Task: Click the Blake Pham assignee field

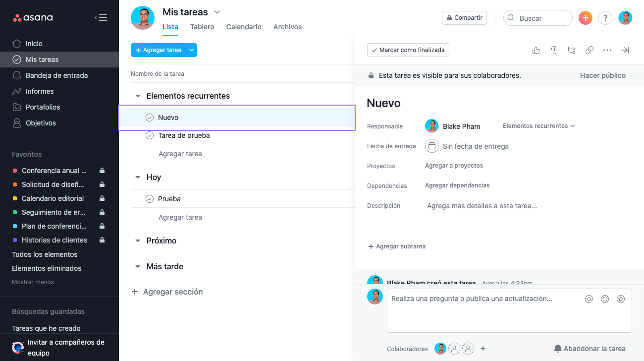Action: tap(453, 126)
